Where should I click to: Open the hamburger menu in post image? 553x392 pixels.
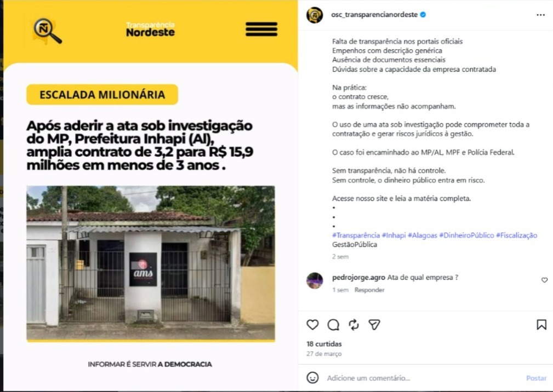tap(261, 29)
